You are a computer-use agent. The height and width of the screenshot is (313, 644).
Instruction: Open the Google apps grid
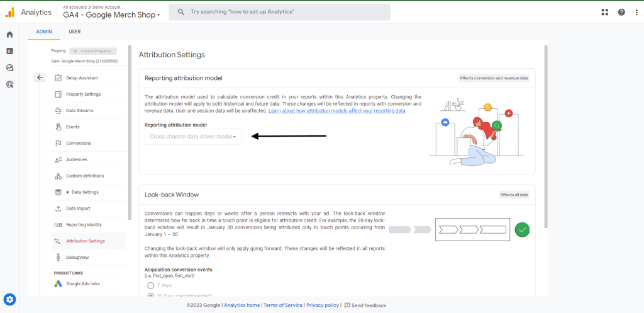(x=604, y=12)
